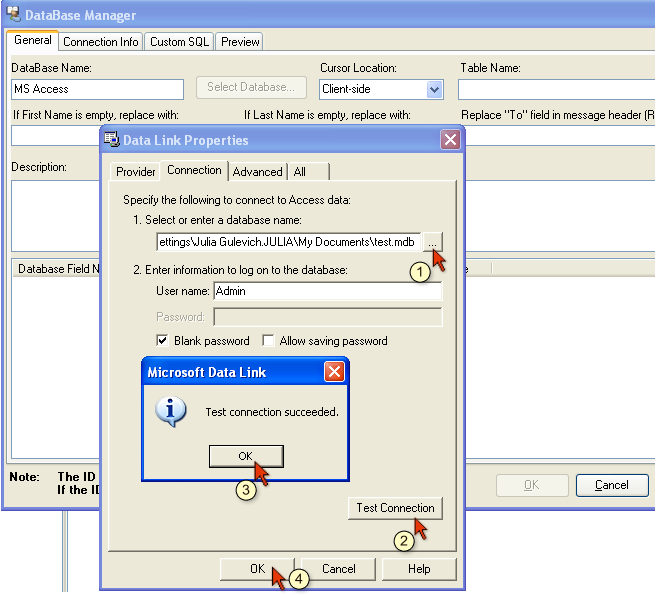The height and width of the screenshot is (595, 656).
Task: Open the Advanced tab
Action: (x=257, y=172)
